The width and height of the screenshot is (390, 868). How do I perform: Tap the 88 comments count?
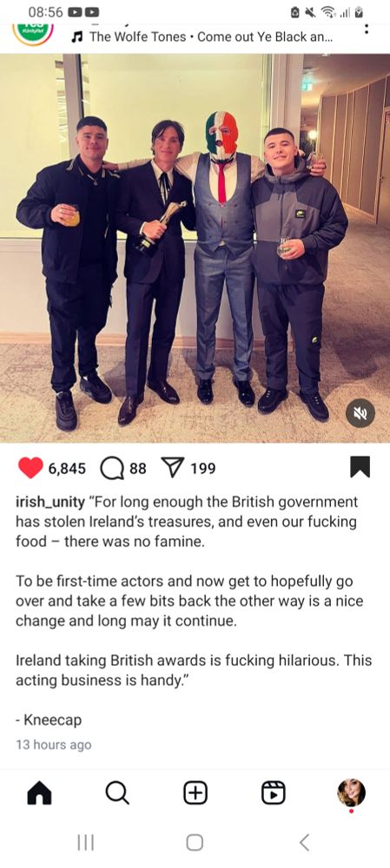point(138,469)
